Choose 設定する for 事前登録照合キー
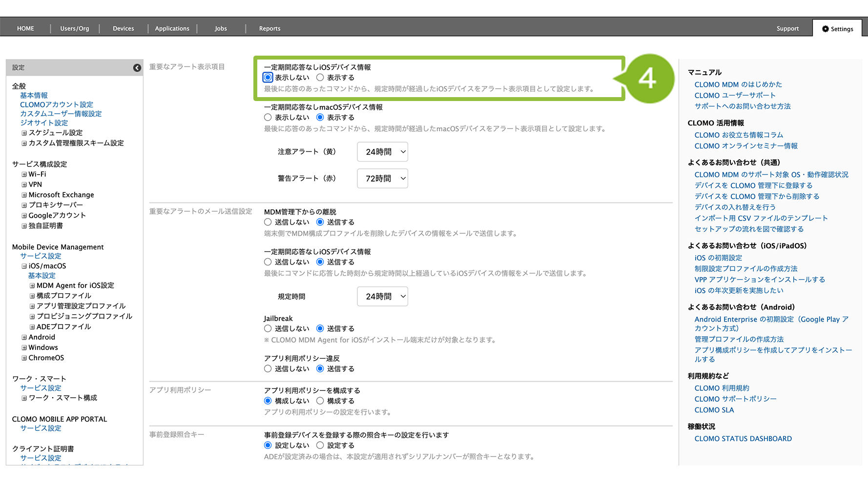The image size is (868, 488). tap(320, 445)
